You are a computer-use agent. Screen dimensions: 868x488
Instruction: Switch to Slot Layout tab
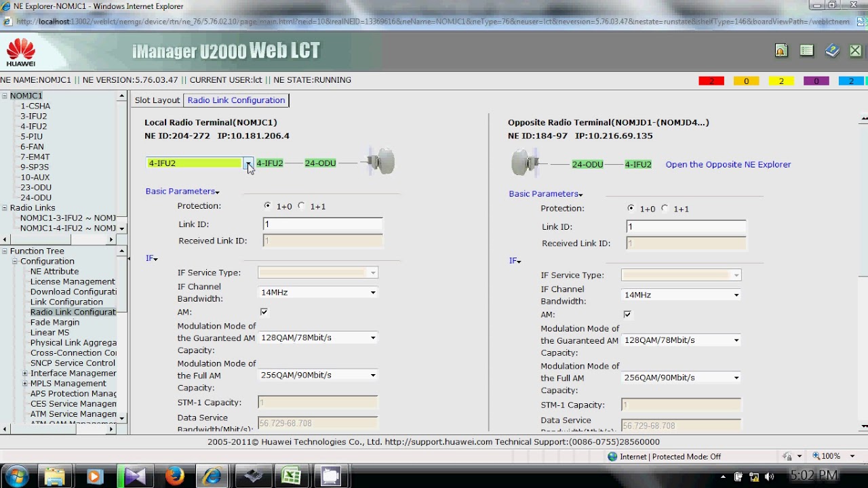[157, 100]
